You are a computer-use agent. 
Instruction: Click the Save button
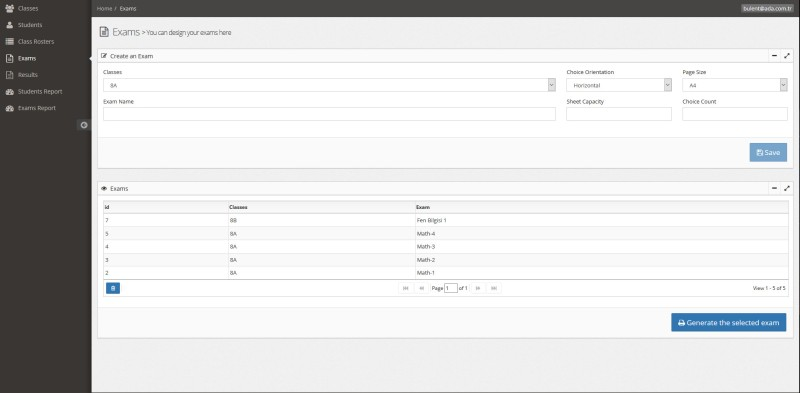click(768, 153)
